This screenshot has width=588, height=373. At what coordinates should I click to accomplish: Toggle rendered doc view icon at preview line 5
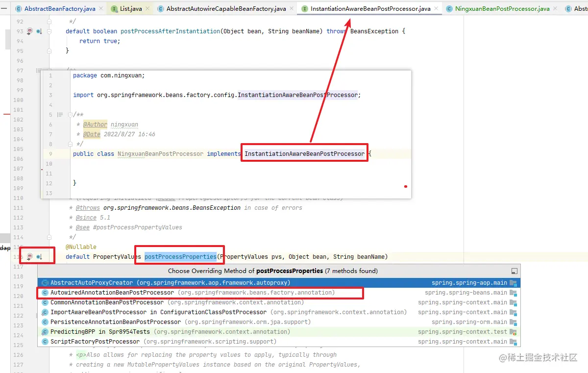tap(60, 115)
